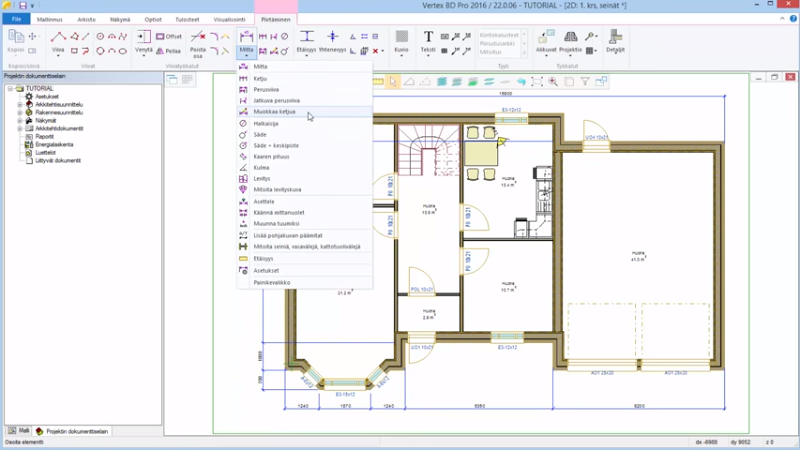Viewport: 800px width, 451px height.
Task: Select the Yhteneväisyys constraint icon
Action: point(334,37)
